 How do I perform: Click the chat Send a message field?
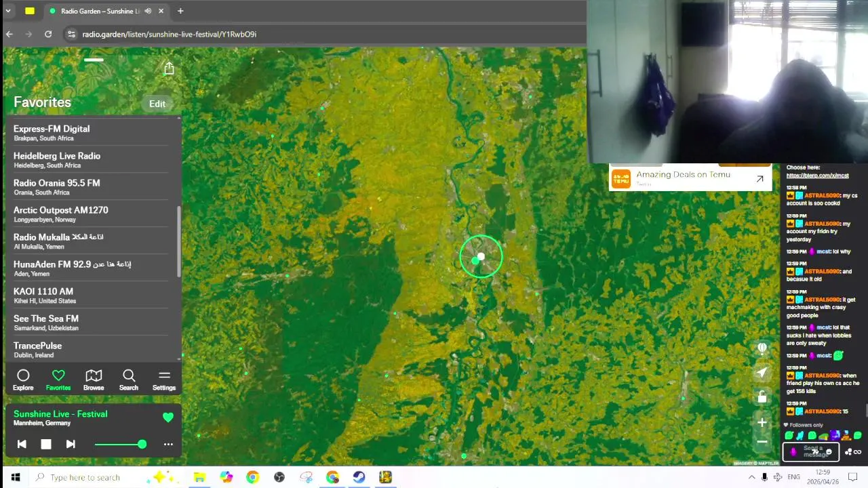pos(810,451)
